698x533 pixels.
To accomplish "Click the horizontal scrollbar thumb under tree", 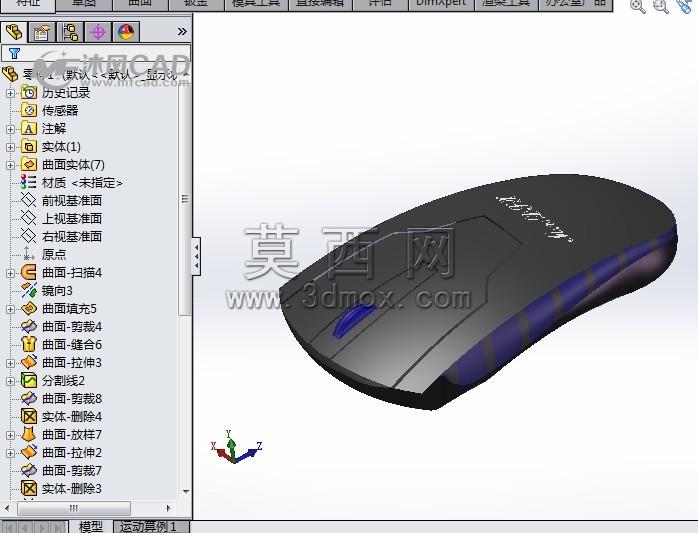I will coord(74,508).
